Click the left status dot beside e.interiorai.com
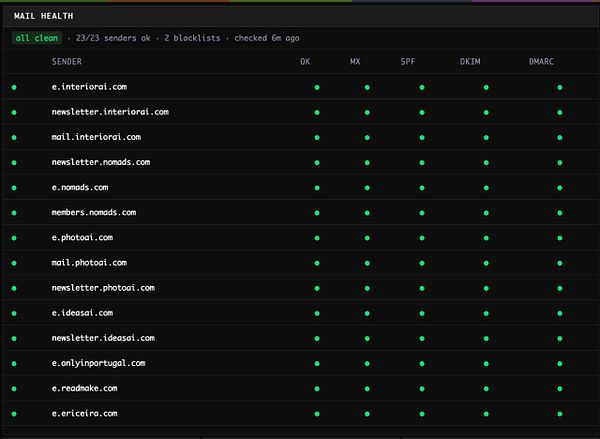This screenshot has width=600, height=439. click(x=14, y=88)
